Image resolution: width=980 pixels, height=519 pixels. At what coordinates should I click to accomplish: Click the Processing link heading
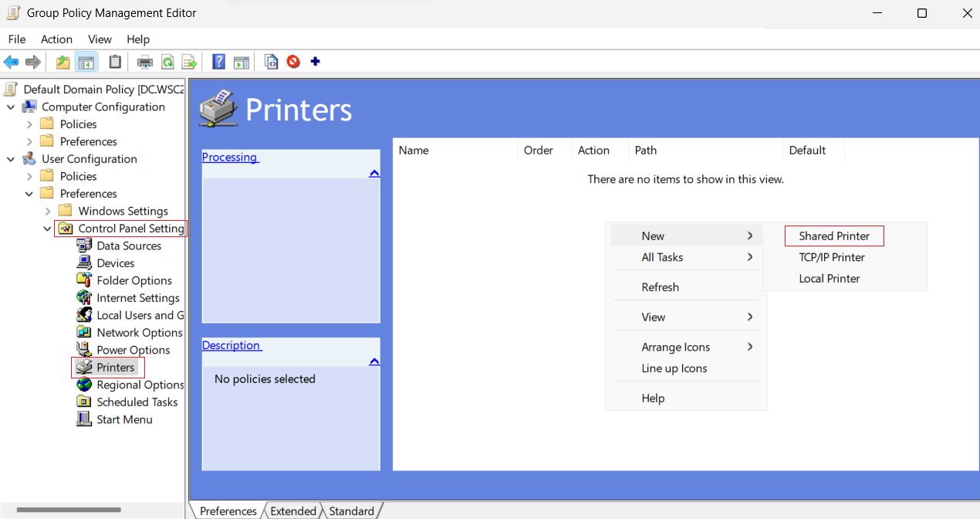[x=230, y=157]
